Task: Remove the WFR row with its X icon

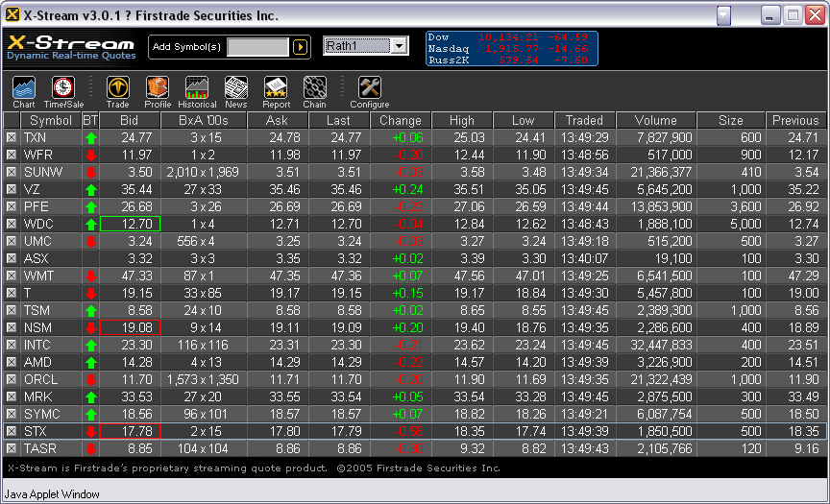Action: coord(12,155)
